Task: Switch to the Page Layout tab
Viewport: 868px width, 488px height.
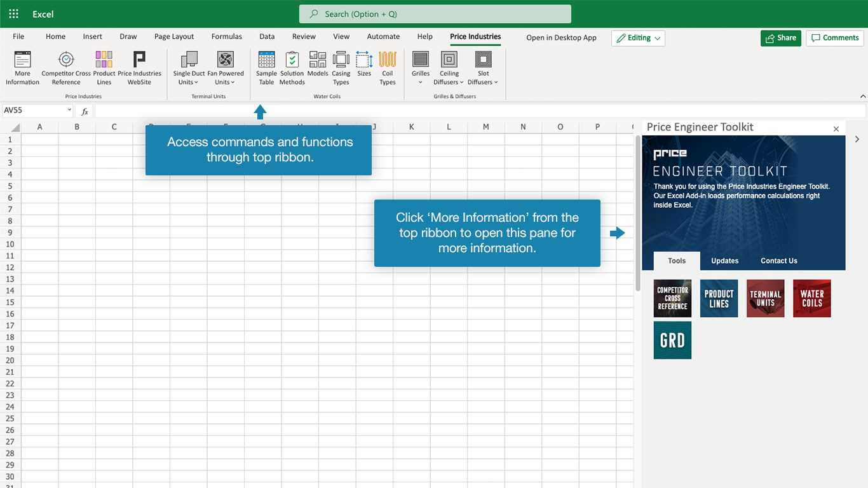Action: pos(174,37)
